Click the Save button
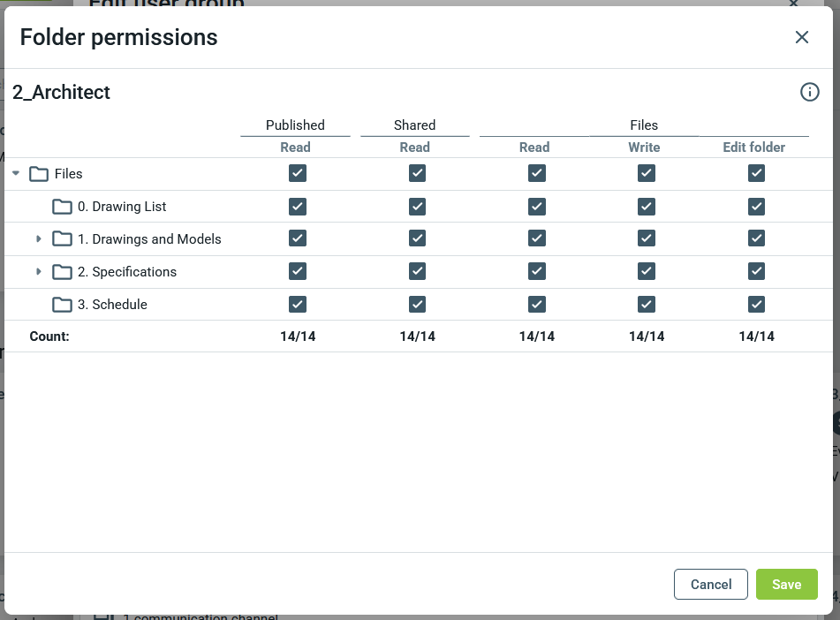This screenshot has width=840, height=620. (786, 585)
